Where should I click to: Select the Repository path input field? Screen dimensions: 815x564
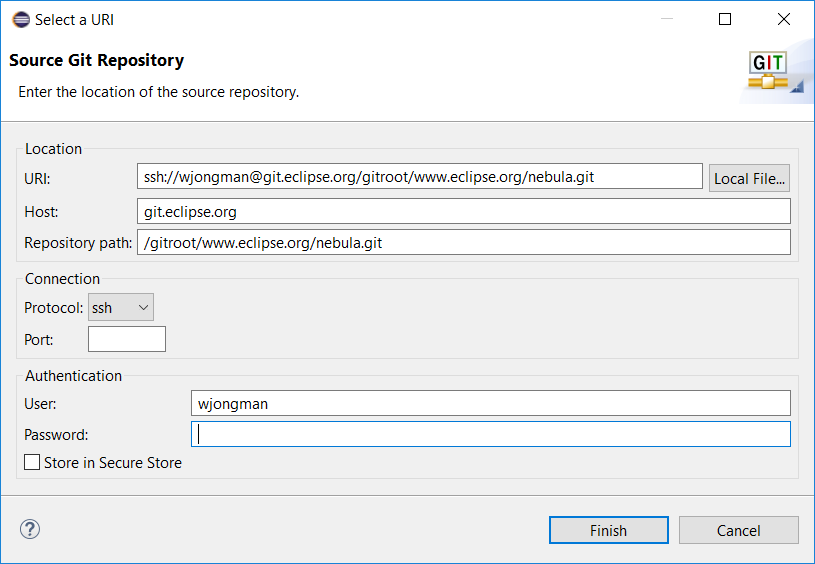point(463,242)
